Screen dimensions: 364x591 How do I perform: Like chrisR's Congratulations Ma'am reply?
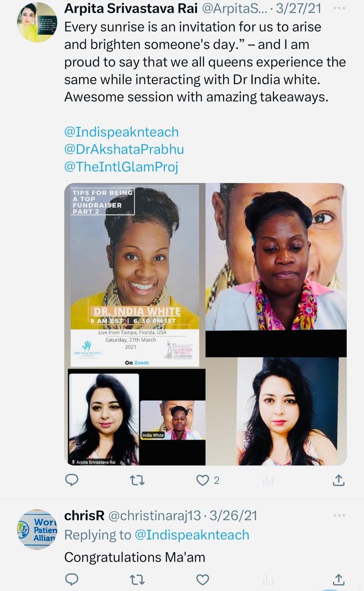[x=202, y=579]
